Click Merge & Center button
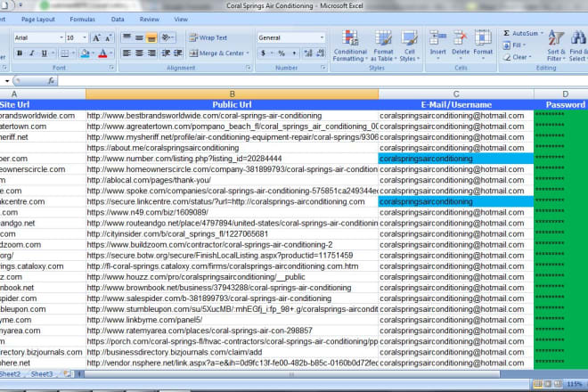Image resolution: width=588 pixels, height=392 pixels. [x=216, y=53]
